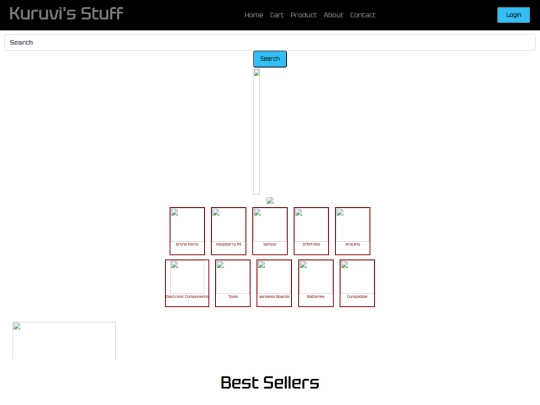The image size is (540, 405).
Task: Open the Electronic Components category card
Action: [187, 283]
